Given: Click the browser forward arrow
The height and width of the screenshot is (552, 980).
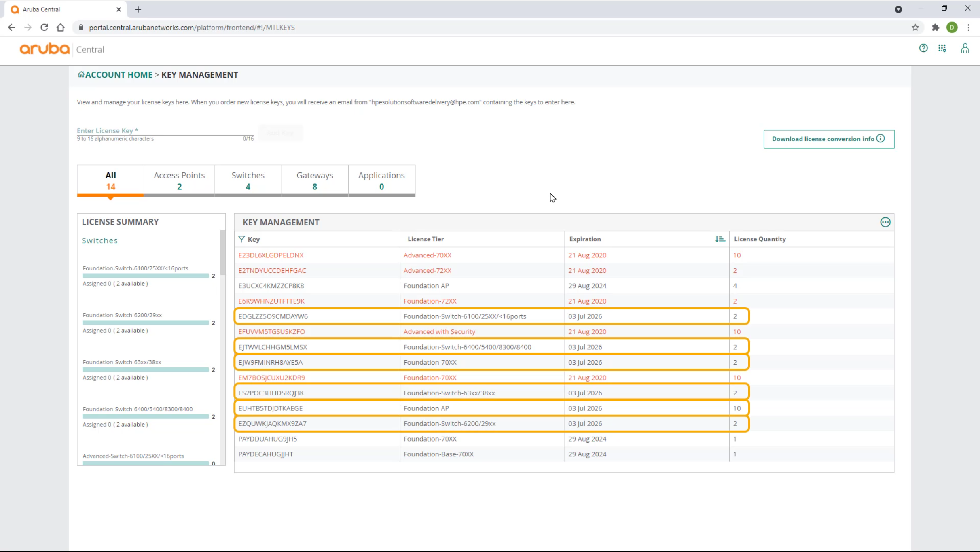Looking at the screenshot, I should tap(28, 27).
